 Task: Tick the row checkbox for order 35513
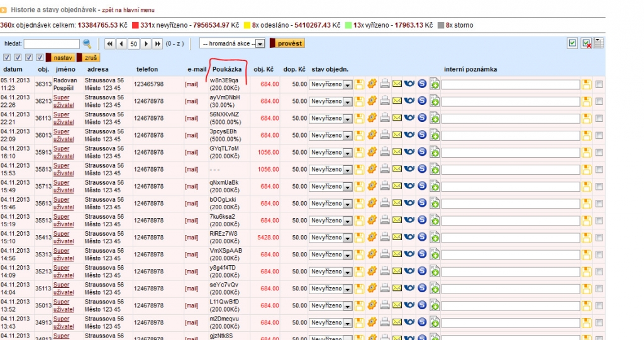coord(599,221)
